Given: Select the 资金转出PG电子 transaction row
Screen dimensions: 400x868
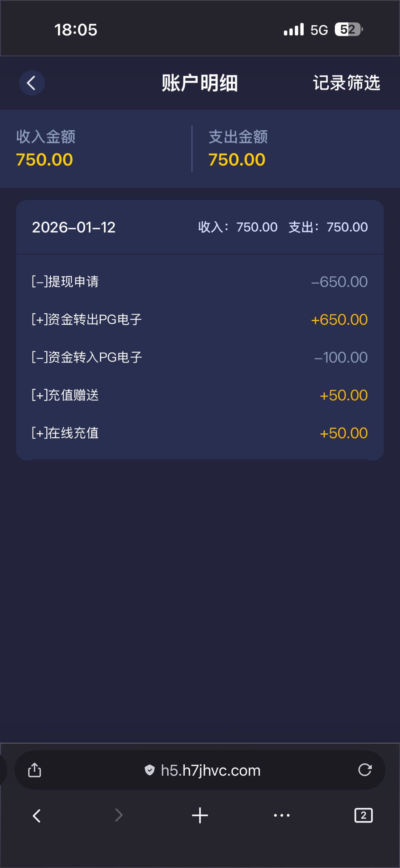Looking at the screenshot, I should 200,320.
